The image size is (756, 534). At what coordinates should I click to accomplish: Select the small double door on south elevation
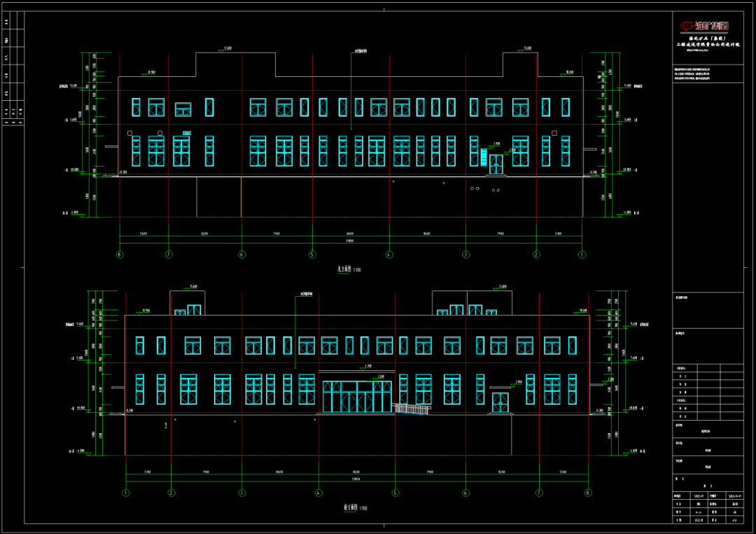click(500, 403)
